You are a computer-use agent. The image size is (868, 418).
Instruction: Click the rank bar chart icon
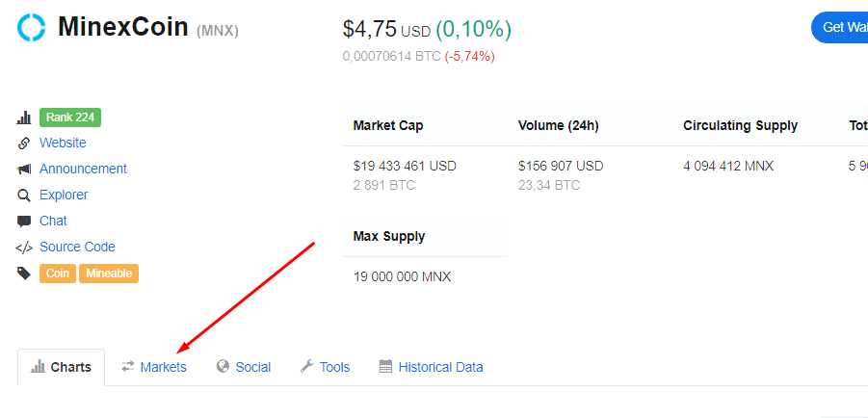24,118
